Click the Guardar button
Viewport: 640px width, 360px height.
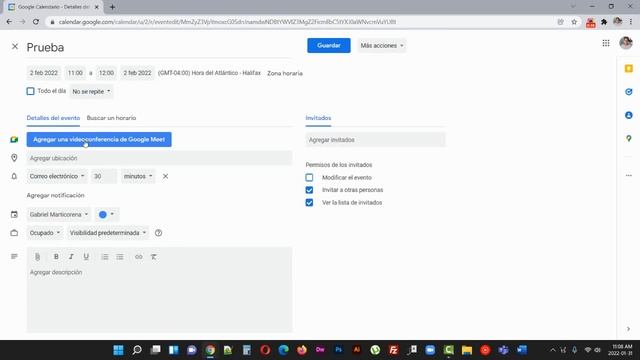(x=329, y=45)
